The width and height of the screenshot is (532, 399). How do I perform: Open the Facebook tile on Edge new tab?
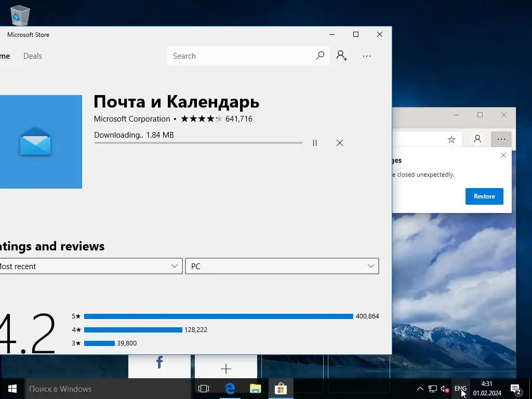point(159,366)
